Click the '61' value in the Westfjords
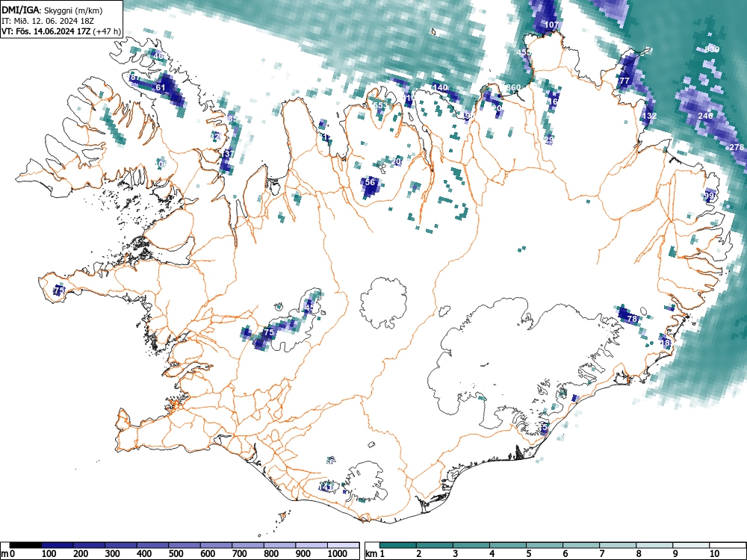This screenshot has width=747, height=560. click(161, 87)
